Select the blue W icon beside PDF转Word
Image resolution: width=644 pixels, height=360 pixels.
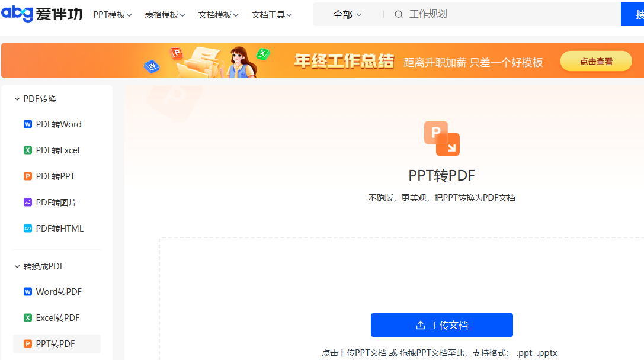(x=27, y=124)
